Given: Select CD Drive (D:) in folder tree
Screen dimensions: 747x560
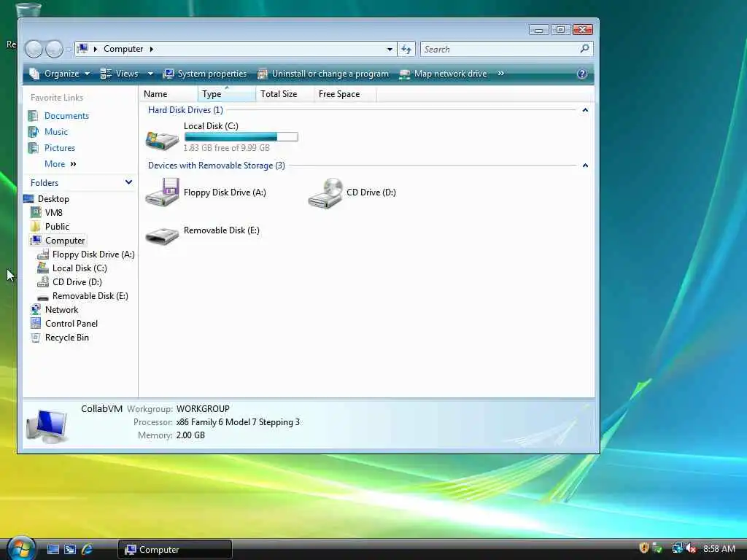Looking at the screenshot, I should [x=77, y=282].
